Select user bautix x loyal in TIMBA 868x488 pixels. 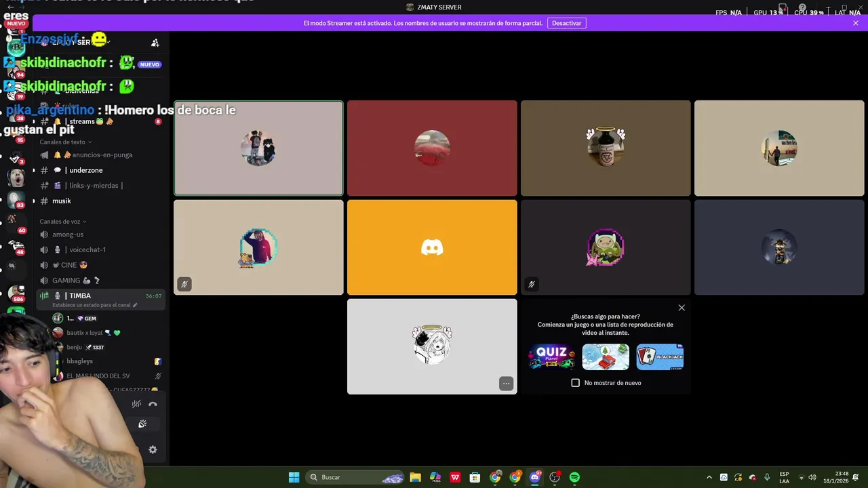pos(107,333)
